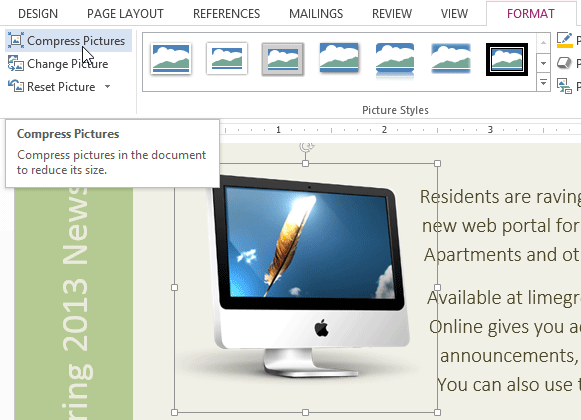Click the Picture Effects icon
The image size is (581, 420).
(564, 63)
